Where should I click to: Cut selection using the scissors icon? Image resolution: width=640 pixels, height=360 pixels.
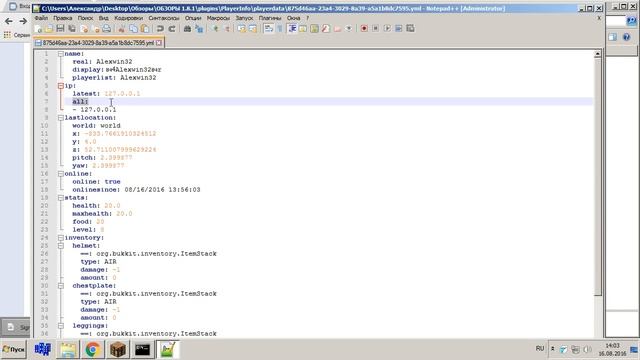(x=121, y=29)
